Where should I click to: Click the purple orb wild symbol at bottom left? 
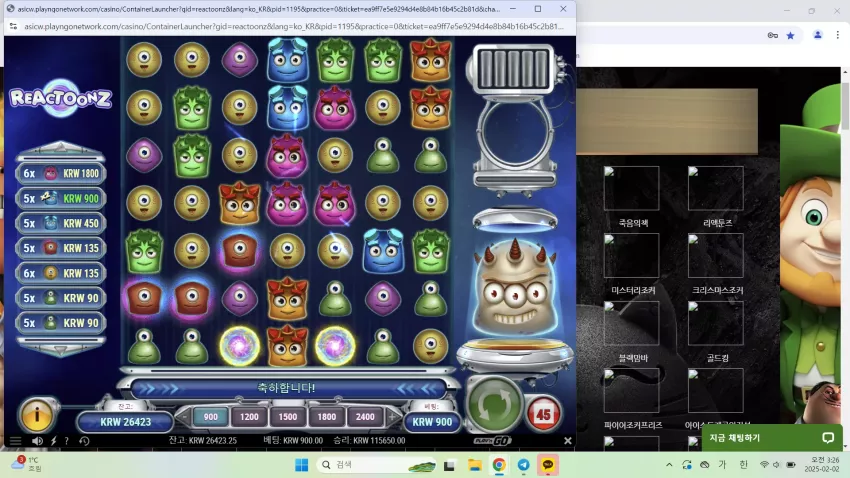point(239,346)
